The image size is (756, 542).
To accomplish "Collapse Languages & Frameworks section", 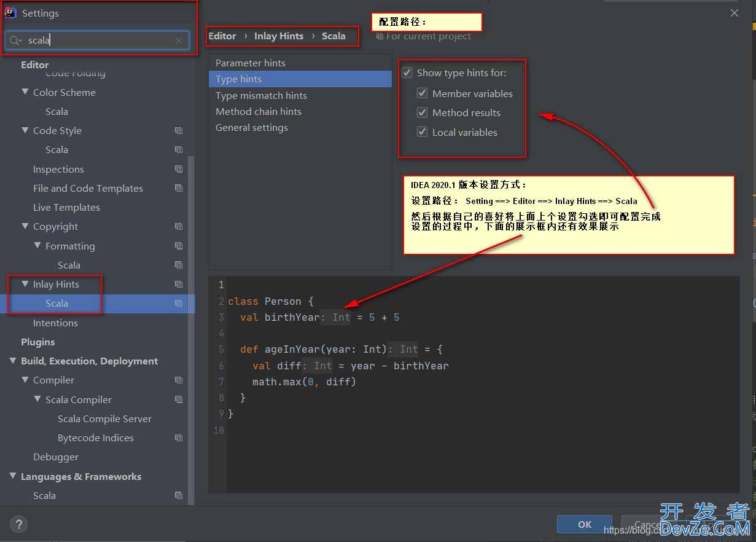I will tap(13, 476).
